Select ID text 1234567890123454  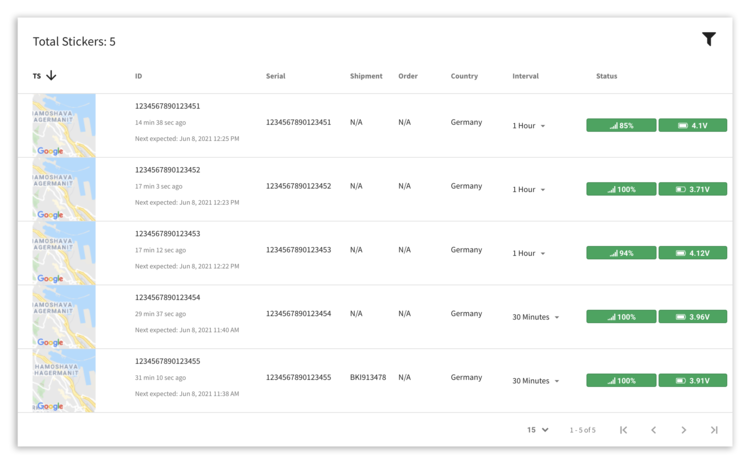click(x=167, y=298)
